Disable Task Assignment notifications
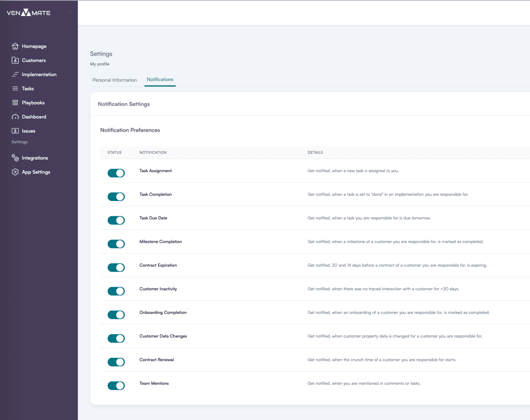Image resolution: width=530 pixels, height=420 pixels. click(116, 173)
